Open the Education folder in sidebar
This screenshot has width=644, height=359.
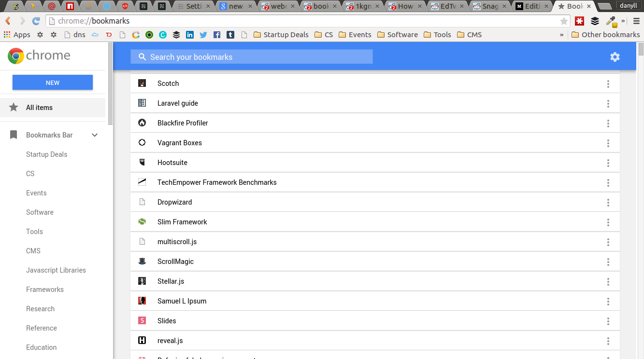coord(41,347)
